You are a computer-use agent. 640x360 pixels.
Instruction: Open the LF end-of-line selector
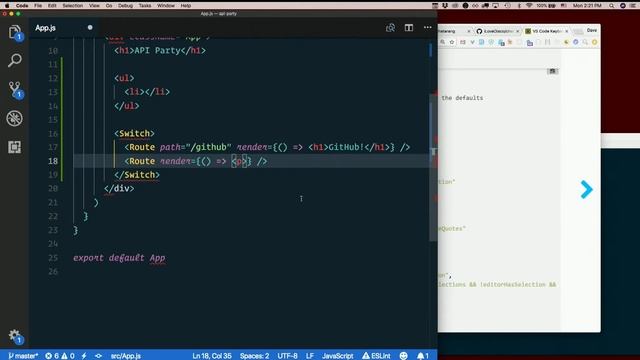pyautogui.click(x=310, y=356)
